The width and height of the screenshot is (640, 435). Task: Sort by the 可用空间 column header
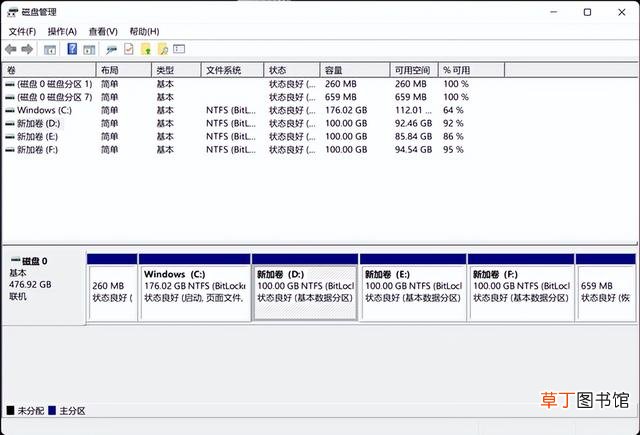414,70
